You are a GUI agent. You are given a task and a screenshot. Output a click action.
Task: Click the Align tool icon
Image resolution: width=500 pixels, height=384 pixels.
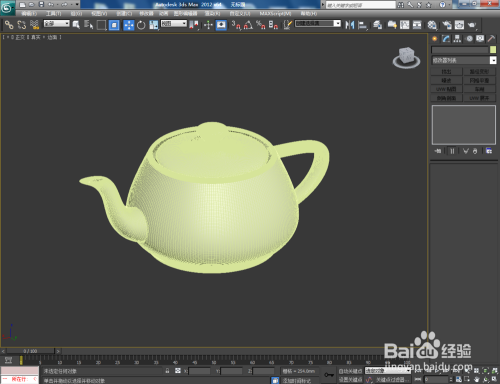362,25
